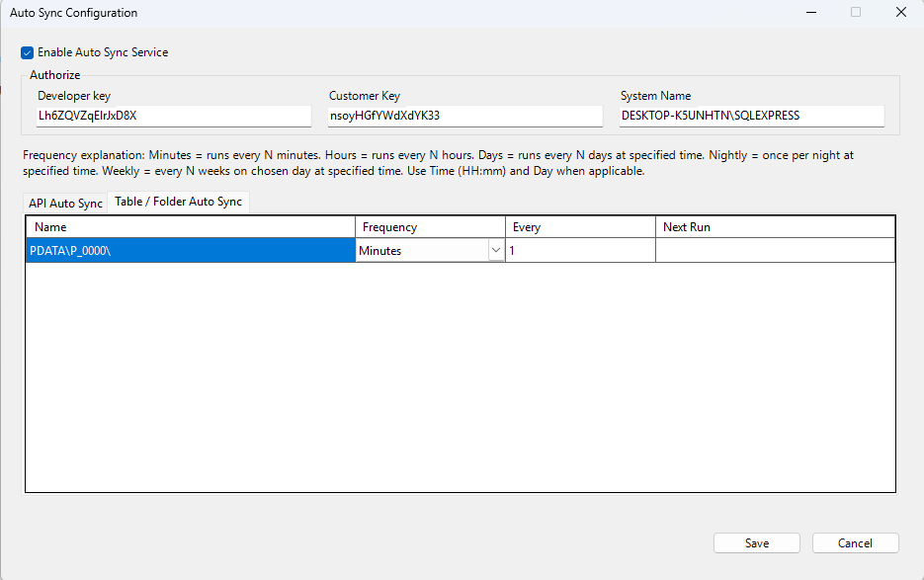
Task: Select the Table / Folder Auto Sync tab
Action: coord(178,202)
